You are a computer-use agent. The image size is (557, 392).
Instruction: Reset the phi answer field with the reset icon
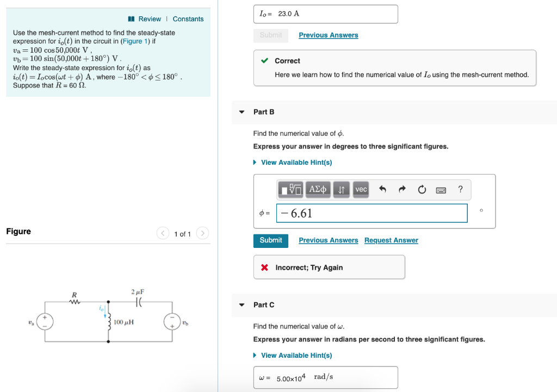point(422,189)
